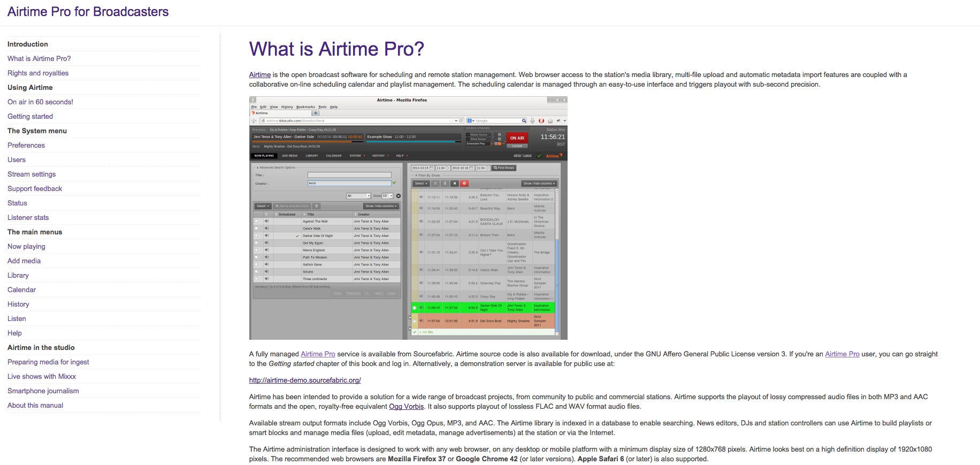980x465 pixels.
Task: Click the Airtime interface screenshot image
Action: (408, 218)
